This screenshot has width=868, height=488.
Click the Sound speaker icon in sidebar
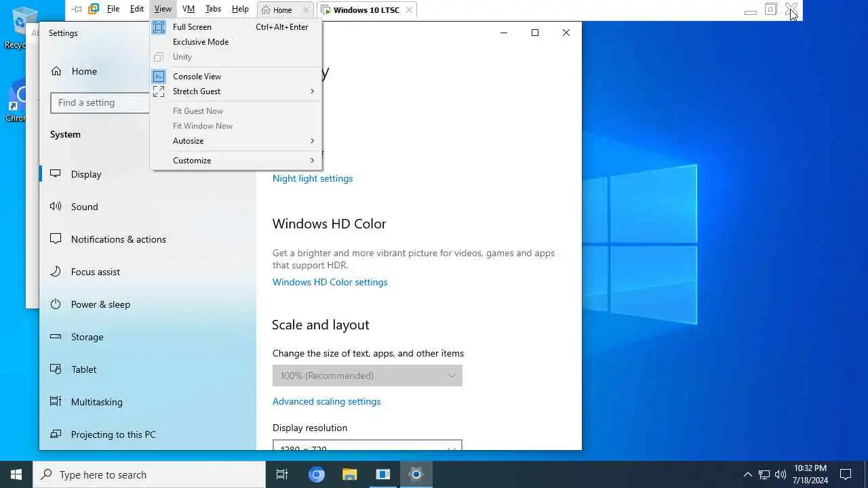[x=56, y=207]
